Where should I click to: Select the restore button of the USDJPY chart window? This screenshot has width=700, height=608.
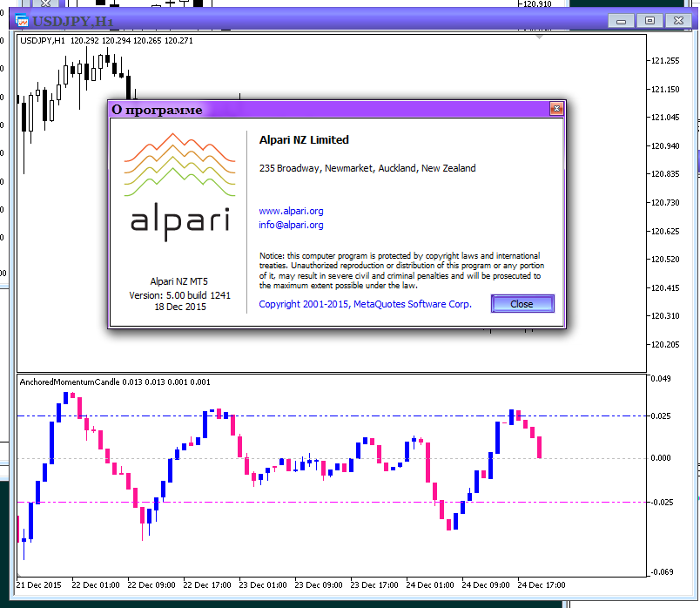[649, 20]
